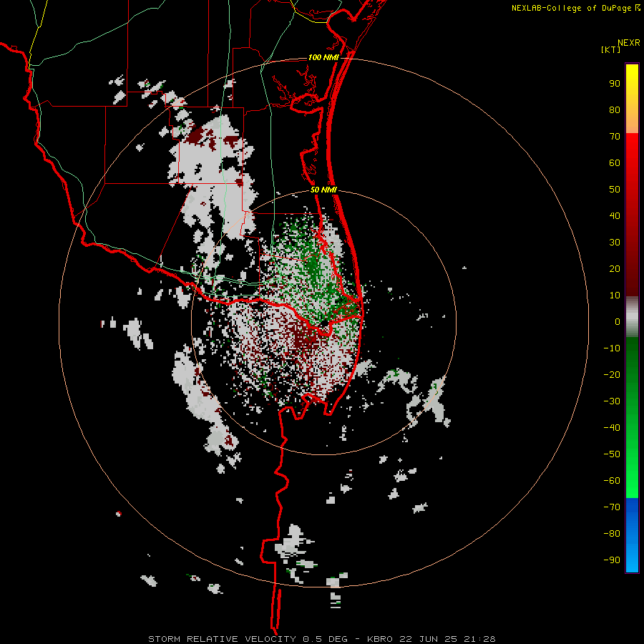This screenshot has width=644, height=644.
Task: Click the 70 value on the velocity scale
Action: [x=615, y=137]
